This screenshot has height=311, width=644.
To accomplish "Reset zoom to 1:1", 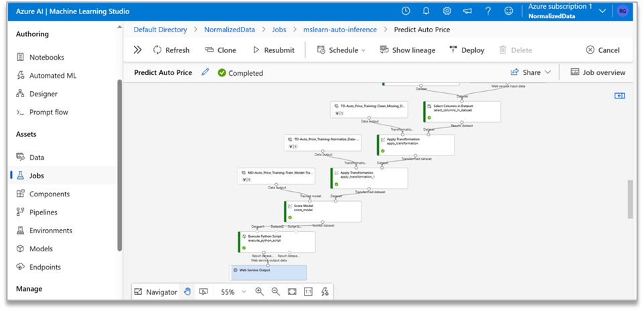I will coord(308,292).
